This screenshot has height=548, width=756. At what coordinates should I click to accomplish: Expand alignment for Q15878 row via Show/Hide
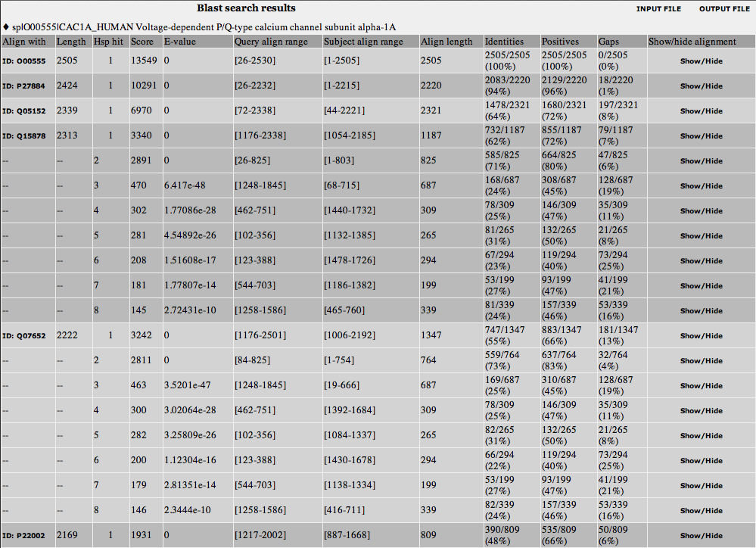point(701,136)
